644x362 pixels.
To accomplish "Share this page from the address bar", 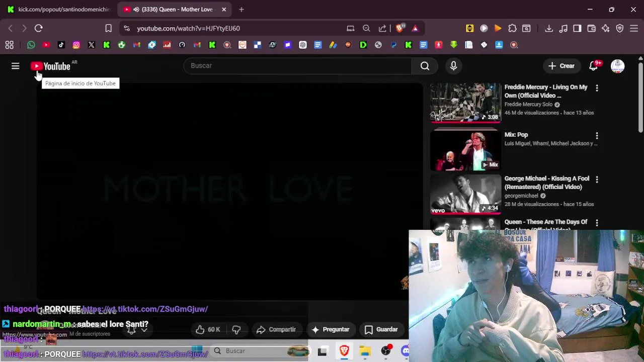I will click(x=382, y=29).
